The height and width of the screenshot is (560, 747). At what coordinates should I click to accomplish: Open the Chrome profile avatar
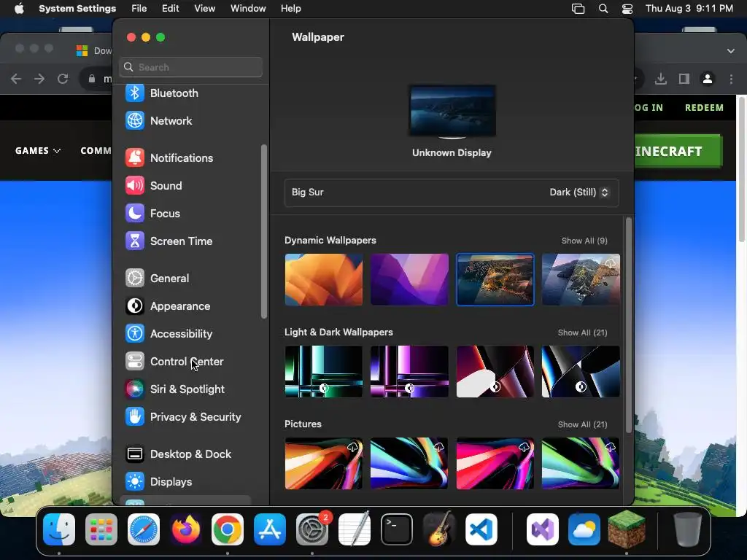point(708,79)
